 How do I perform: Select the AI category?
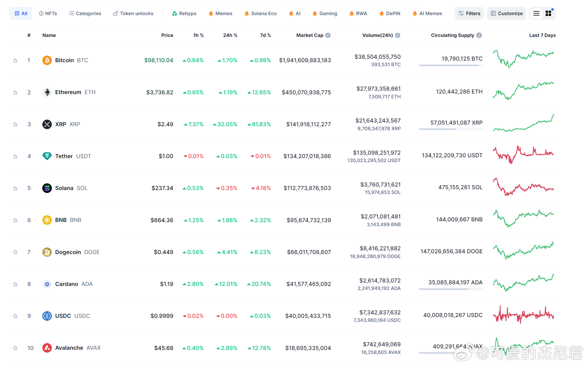tap(295, 13)
